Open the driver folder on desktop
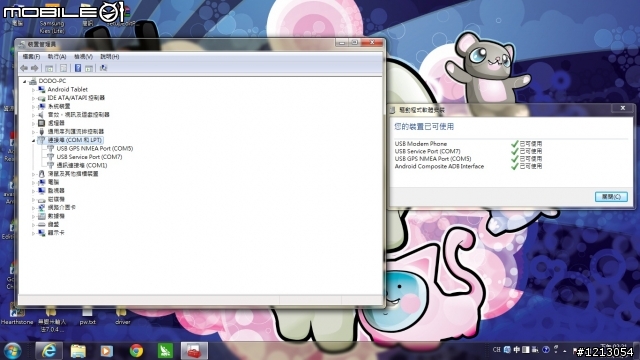 (x=122, y=316)
